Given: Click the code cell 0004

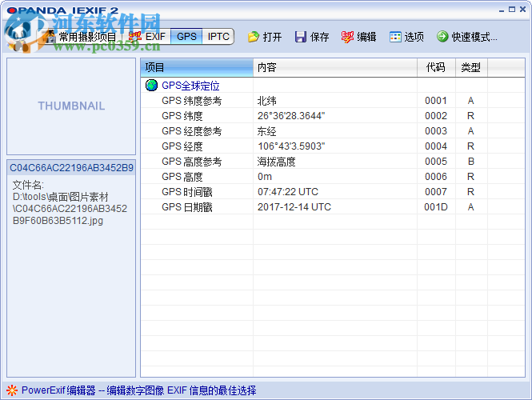Looking at the screenshot, I should (436, 146).
